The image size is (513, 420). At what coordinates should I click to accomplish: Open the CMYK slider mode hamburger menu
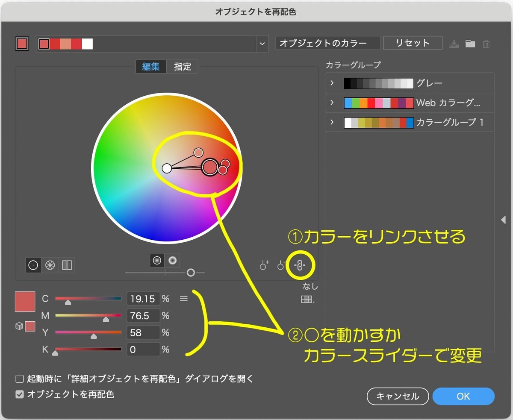click(x=184, y=298)
